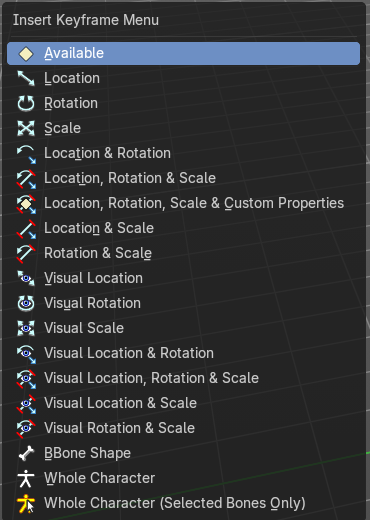Image resolution: width=370 pixels, height=520 pixels.
Task: Pick the Rotation & Scale entry
Action: (183, 253)
